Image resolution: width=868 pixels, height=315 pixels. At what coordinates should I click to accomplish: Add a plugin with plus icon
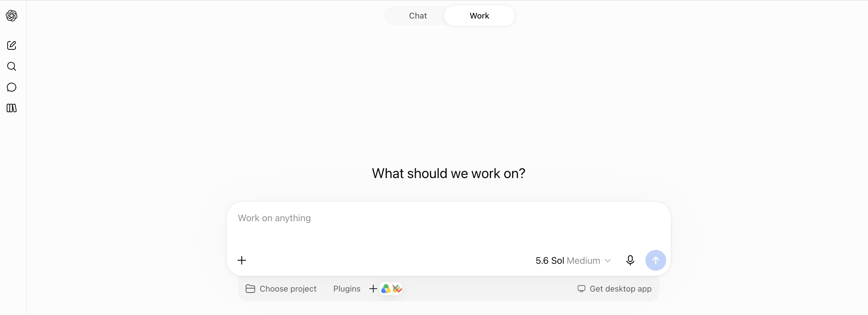tap(373, 289)
